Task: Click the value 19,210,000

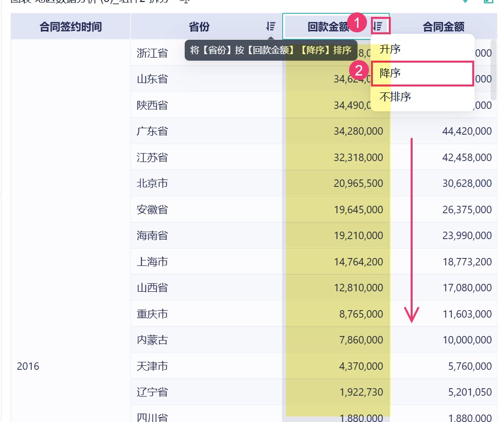Action: [358, 236]
